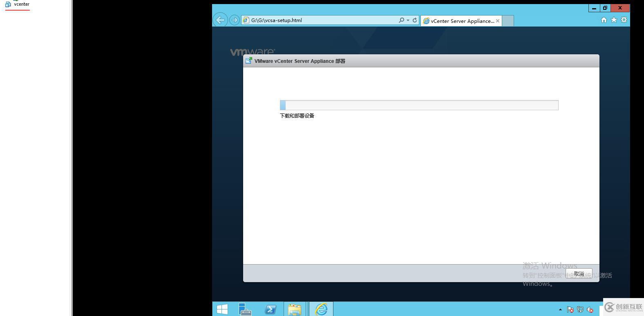Open the Windows Start button
644x316 pixels.
pyautogui.click(x=222, y=309)
